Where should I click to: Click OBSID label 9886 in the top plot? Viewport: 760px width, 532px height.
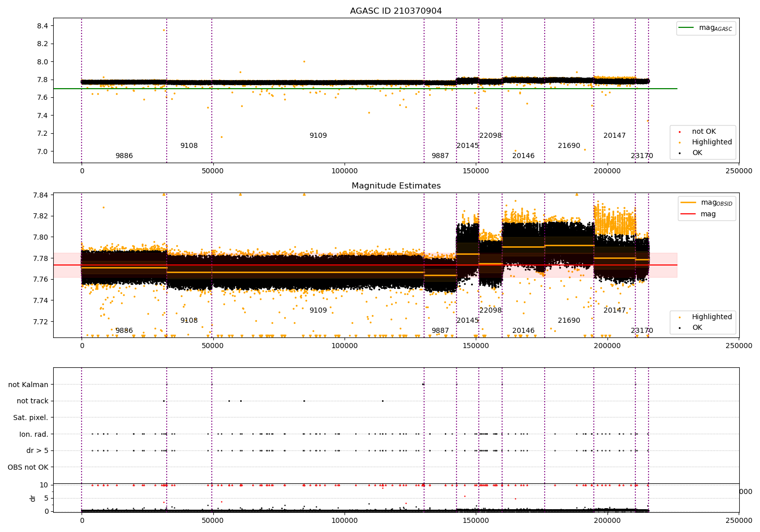pos(124,156)
